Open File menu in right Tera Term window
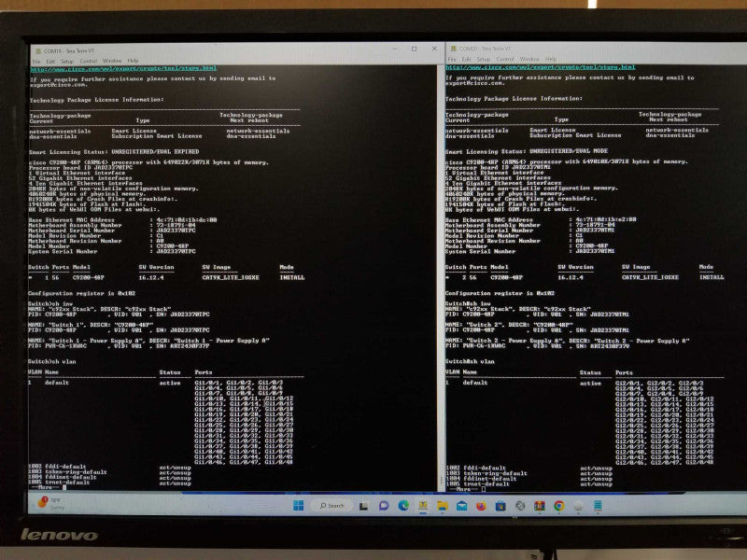Viewport: 747px width, 560px height. pyautogui.click(x=452, y=60)
